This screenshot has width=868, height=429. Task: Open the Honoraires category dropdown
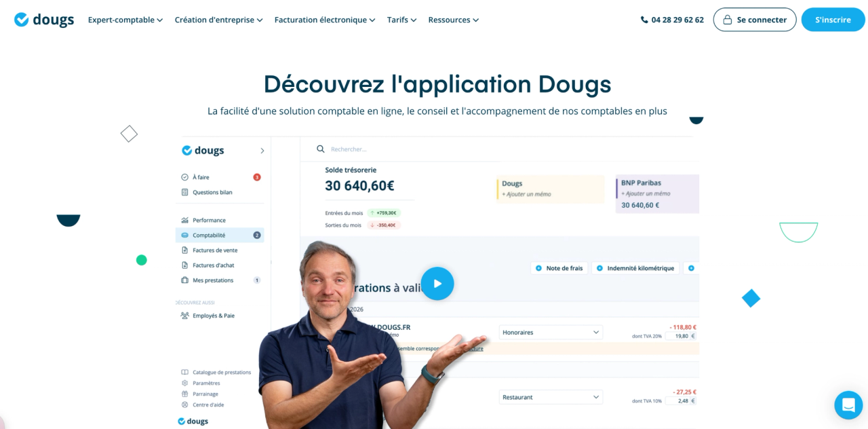click(551, 332)
